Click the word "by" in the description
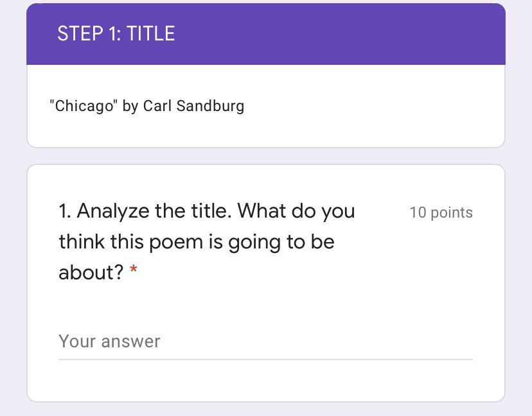Image resolution: width=532 pixels, height=416 pixels. (130, 107)
